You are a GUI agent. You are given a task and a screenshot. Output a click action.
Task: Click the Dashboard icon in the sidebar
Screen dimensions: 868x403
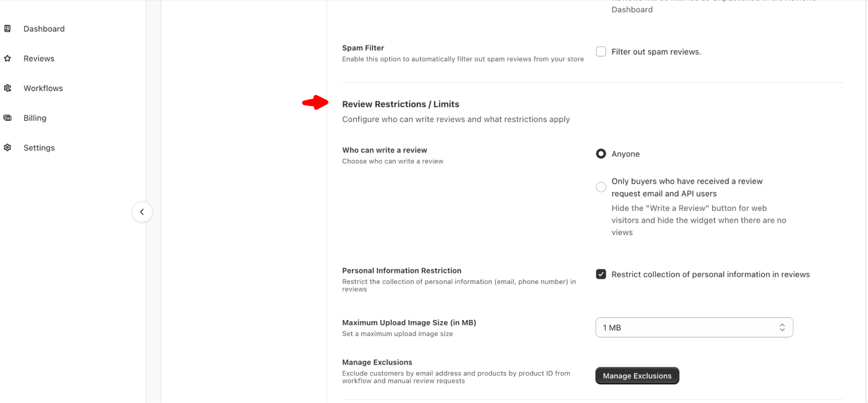click(x=7, y=28)
